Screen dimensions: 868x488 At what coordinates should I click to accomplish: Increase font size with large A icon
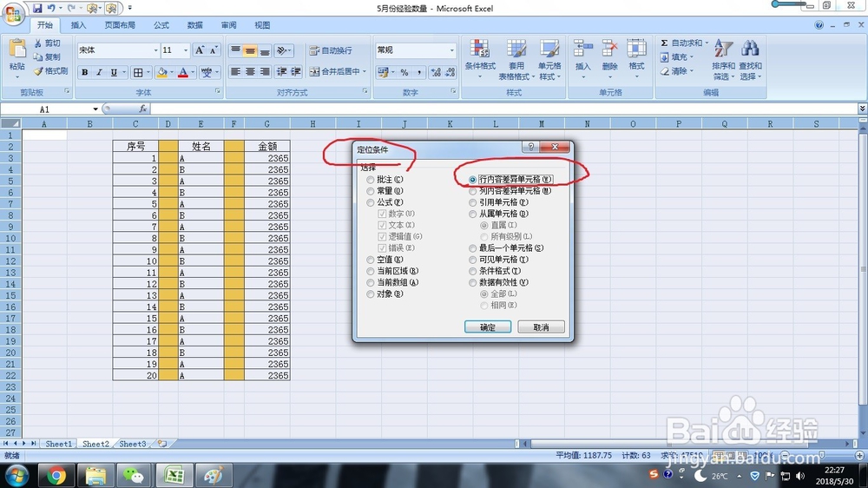tap(200, 50)
